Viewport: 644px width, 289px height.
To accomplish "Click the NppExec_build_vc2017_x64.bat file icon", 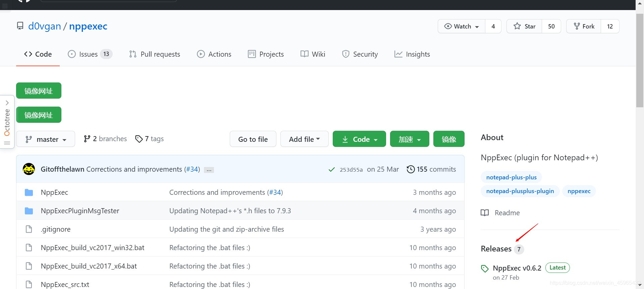I will point(29,266).
